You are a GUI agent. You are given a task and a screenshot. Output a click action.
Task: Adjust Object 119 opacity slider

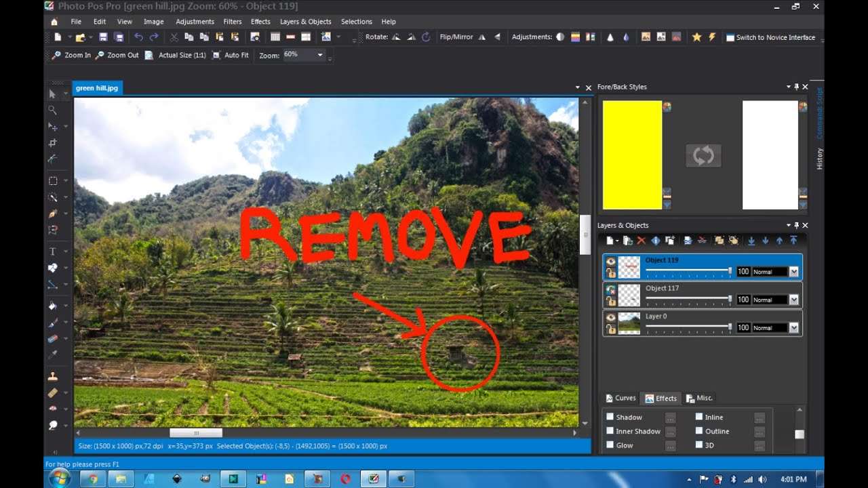pos(688,271)
